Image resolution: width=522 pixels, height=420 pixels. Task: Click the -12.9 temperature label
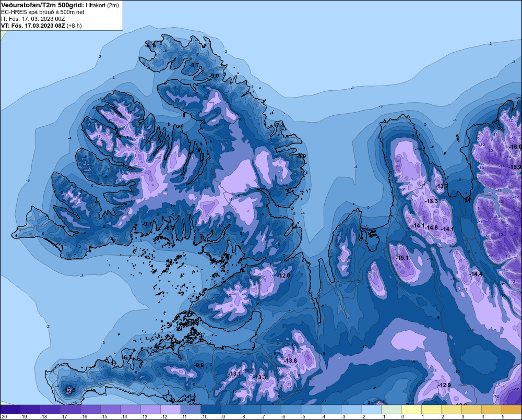[x=444, y=385]
